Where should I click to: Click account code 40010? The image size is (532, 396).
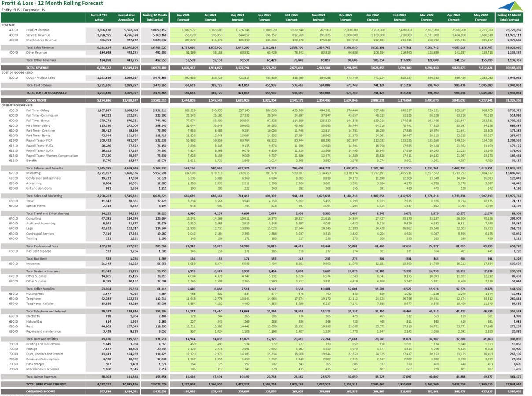tap(13, 30)
